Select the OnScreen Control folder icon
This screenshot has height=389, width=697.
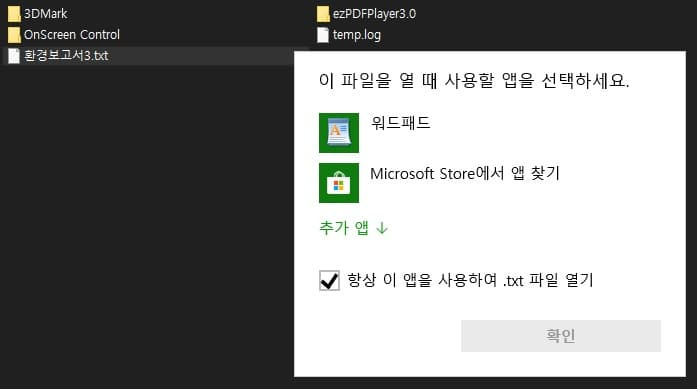tap(14, 35)
